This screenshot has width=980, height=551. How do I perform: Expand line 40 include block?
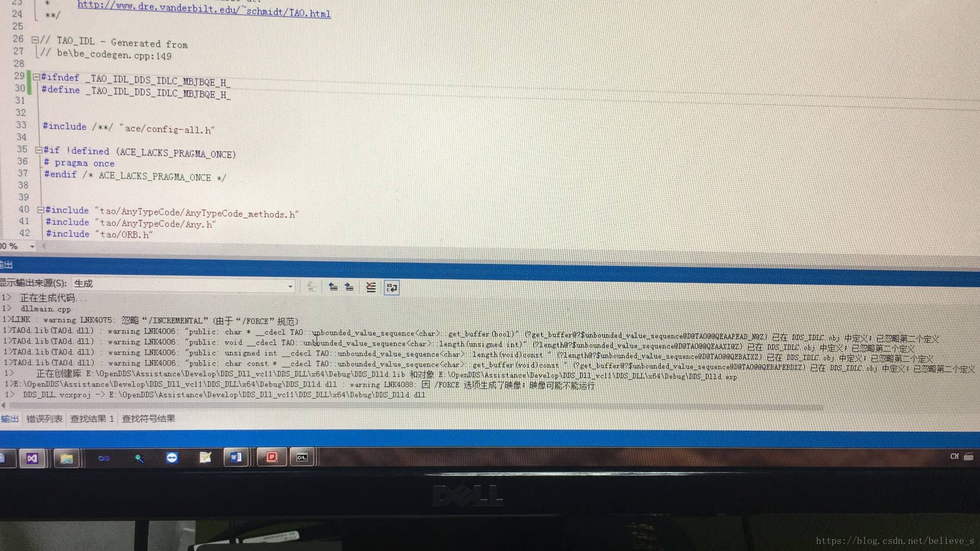coord(38,213)
